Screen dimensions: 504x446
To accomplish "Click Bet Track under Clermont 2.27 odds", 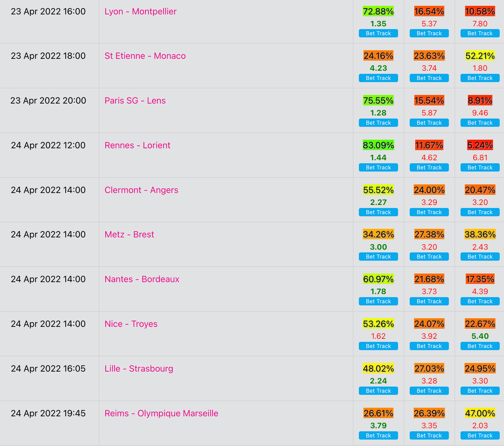I will [x=378, y=212].
